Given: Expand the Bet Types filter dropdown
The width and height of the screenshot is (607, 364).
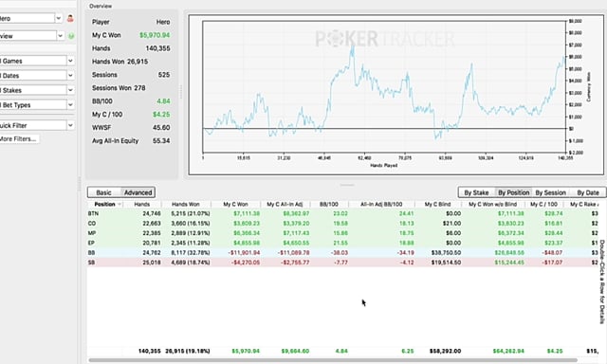Looking at the screenshot, I should (70, 105).
